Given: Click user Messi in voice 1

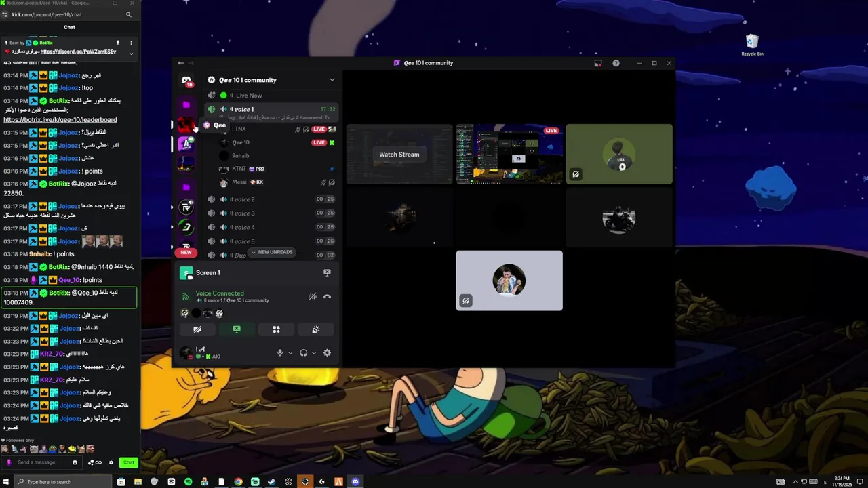Looking at the screenshot, I should (278, 182).
